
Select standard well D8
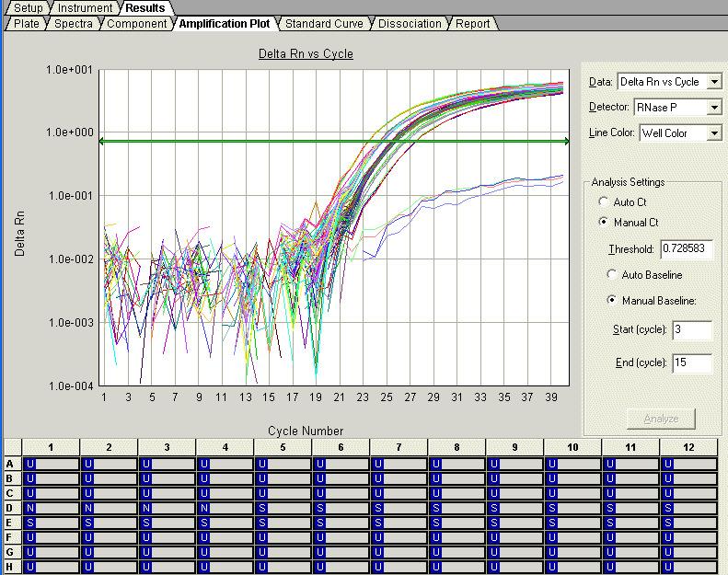(456, 508)
